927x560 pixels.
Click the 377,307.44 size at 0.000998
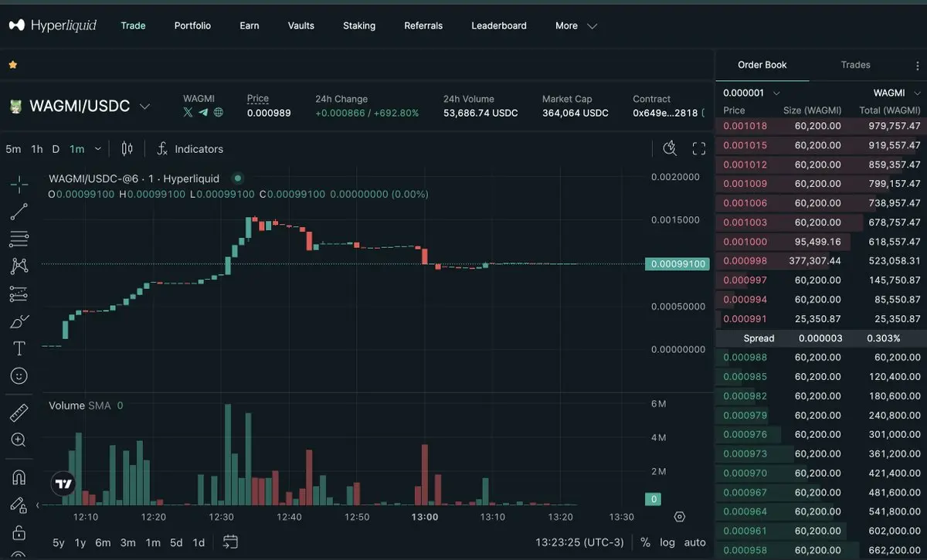(814, 261)
